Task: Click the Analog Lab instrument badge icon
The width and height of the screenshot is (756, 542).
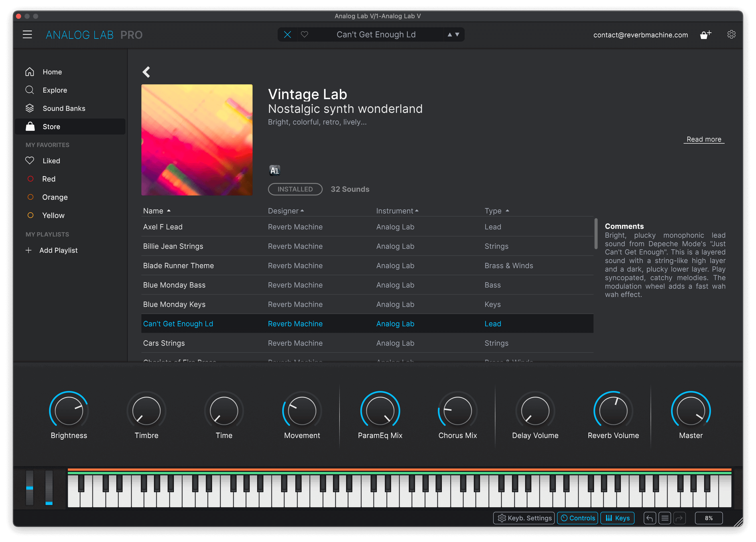Action: click(x=274, y=170)
